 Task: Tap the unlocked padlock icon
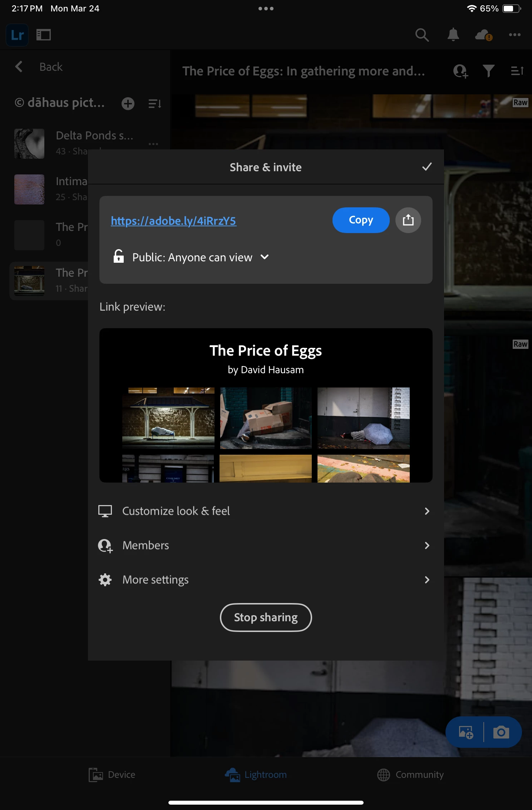click(118, 256)
